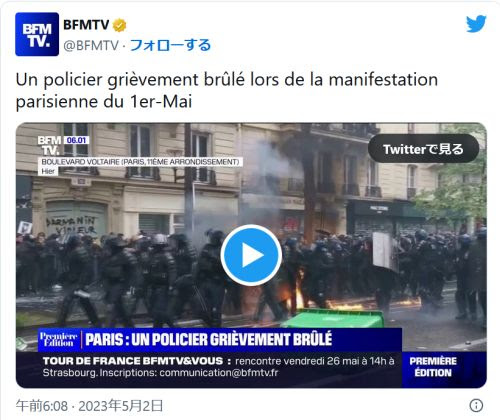Click the BFMTV profile avatar logo
Image resolution: width=500 pixels, height=420 pixels.
point(37,34)
